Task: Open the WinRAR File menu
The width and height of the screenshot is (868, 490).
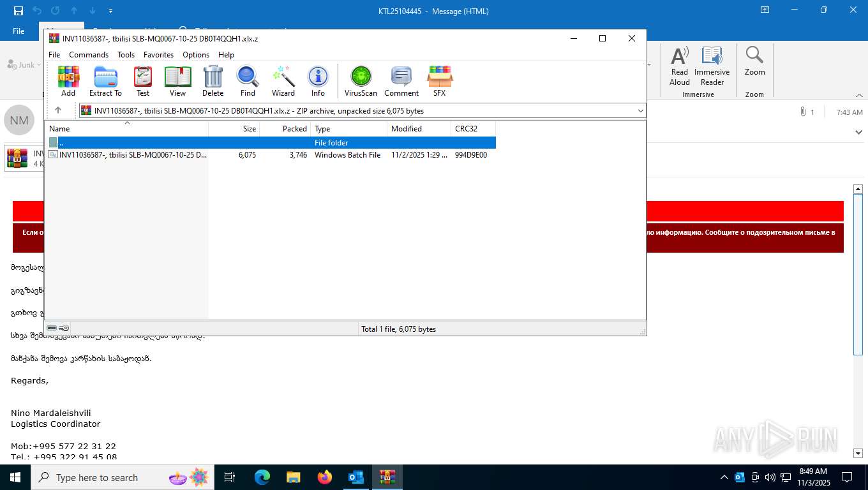Action: 54,55
